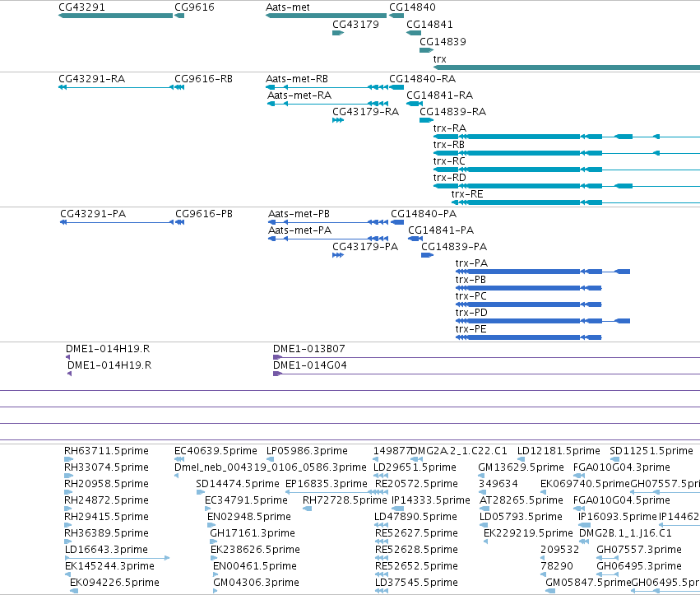Click the SD14474.5prime EST label

238,484
